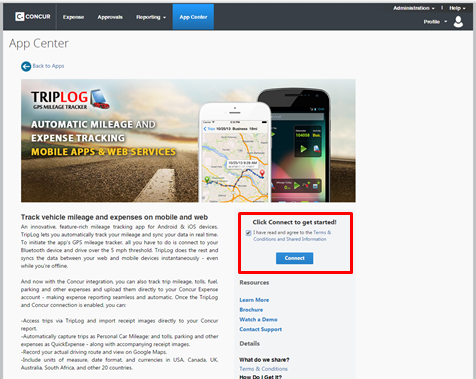The width and height of the screenshot is (476, 379).
Task: Select the App Center tab
Action: pyautogui.click(x=193, y=17)
